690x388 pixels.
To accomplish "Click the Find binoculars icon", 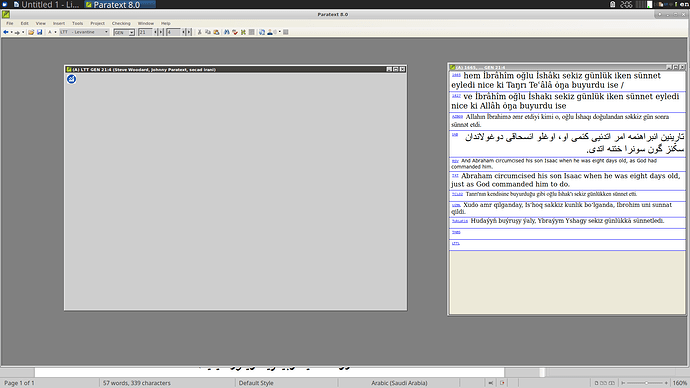I will pyautogui.click(x=226, y=32).
